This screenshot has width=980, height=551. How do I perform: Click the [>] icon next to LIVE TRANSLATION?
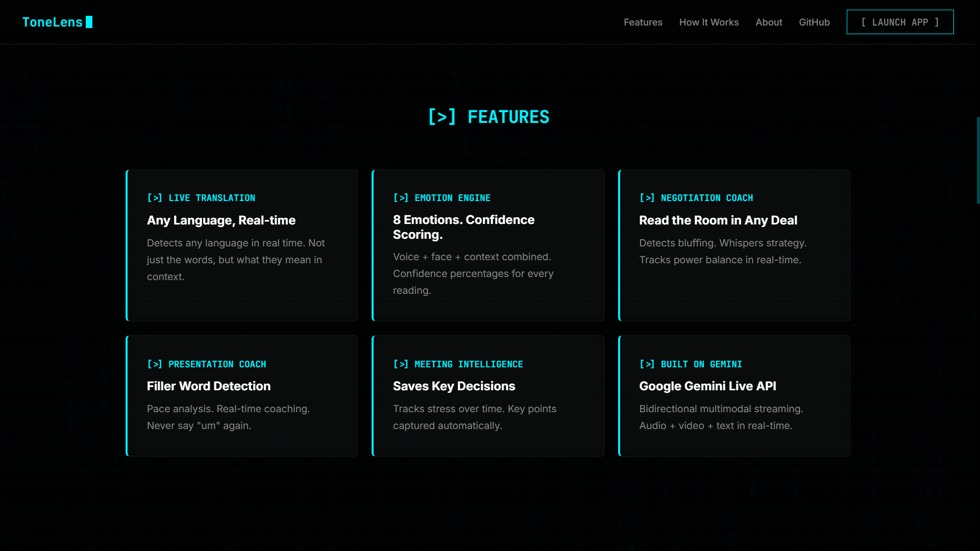[x=154, y=198]
